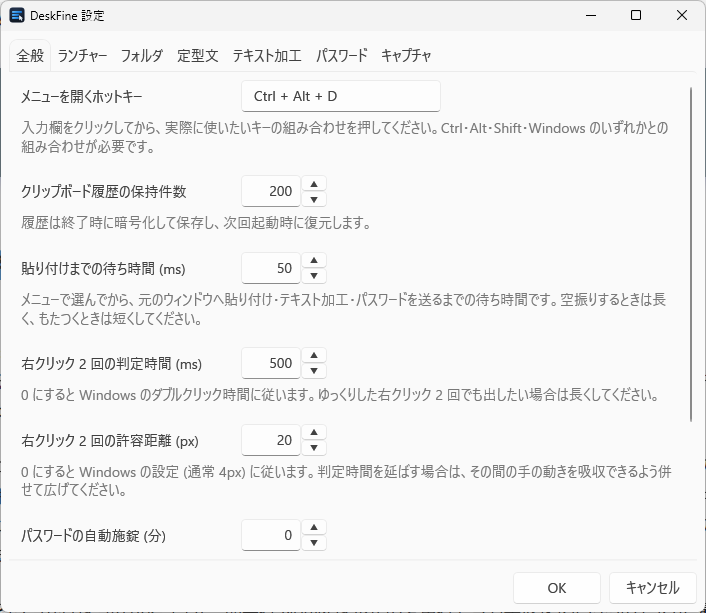Screen dimensions: 706x613
Task: Click the クリップボード履歴の保持件数 value field (200)
Action: pos(271,191)
